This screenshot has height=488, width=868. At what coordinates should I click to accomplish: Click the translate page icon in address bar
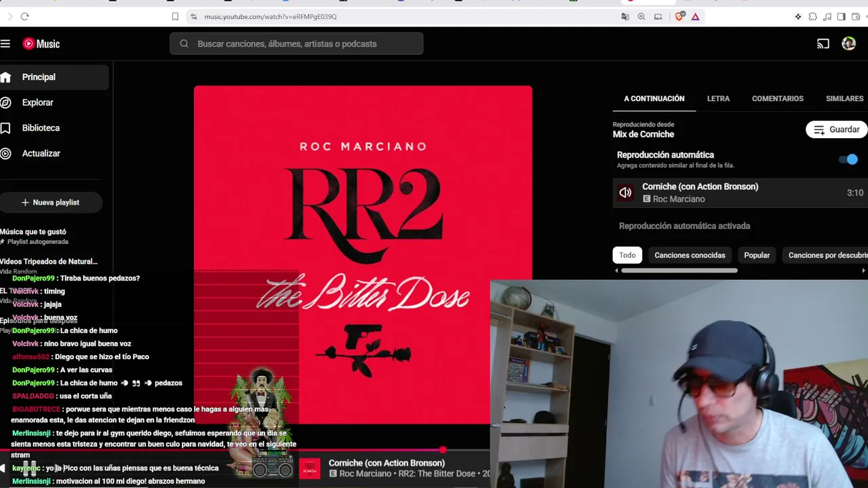click(x=625, y=16)
